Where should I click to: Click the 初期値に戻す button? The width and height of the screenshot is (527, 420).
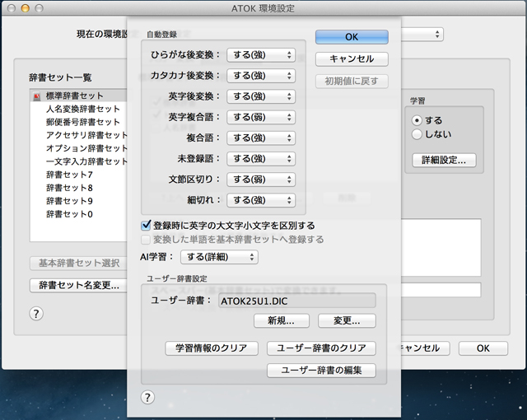pos(352,82)
